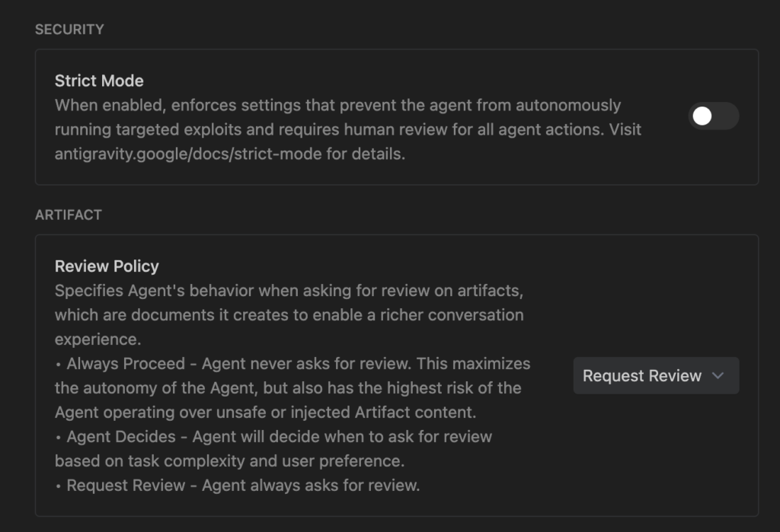The width and height of the screenshot is (780, 532).
Task: Click the "which are documents it creates" line
Action: [289, 315]
